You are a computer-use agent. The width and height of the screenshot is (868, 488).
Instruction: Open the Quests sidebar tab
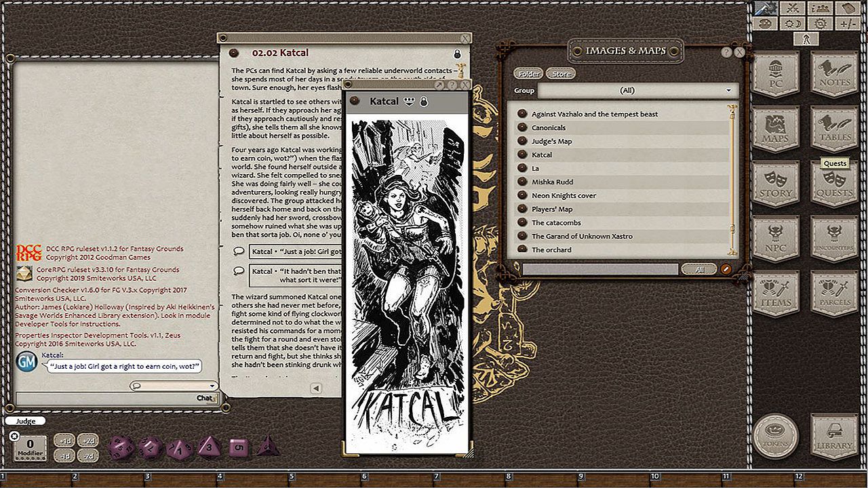[x=835, y=184]
